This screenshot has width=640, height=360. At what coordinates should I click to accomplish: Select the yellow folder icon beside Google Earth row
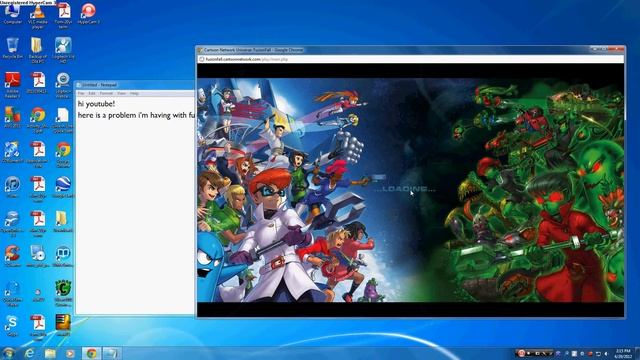click(x=62, y=222)
